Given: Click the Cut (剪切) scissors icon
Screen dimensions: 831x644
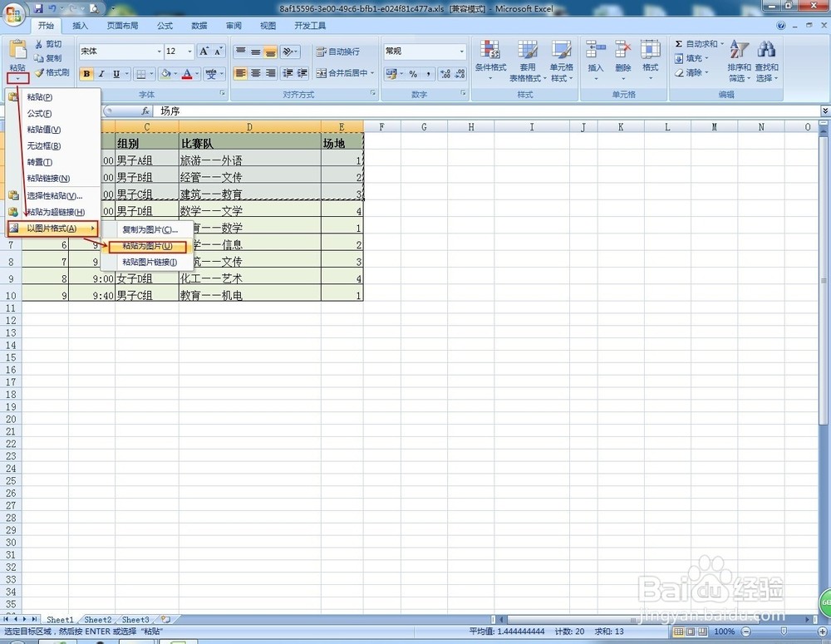Looking at the screenshot, I should (x=39, y=44).
